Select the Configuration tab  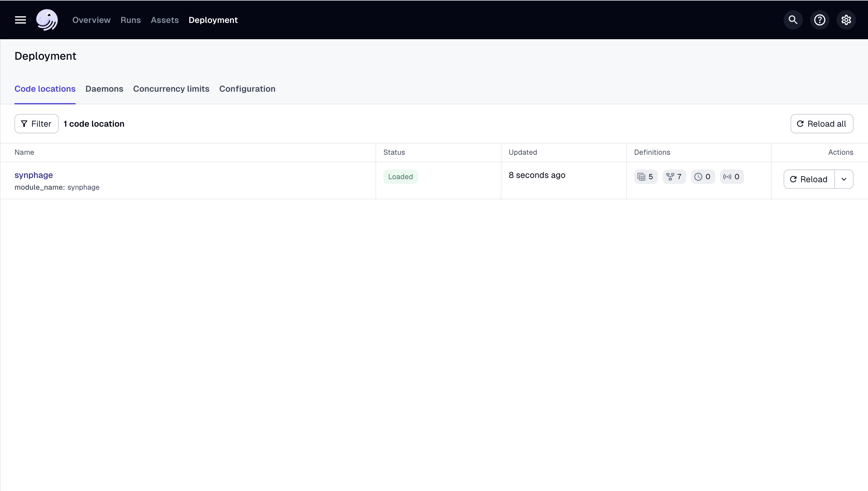click(x=247, y=88)
